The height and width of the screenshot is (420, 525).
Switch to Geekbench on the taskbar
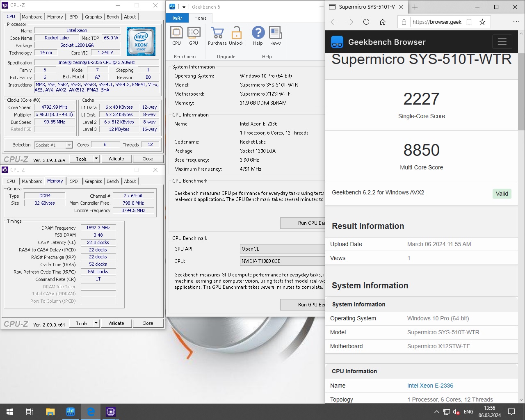70,412
